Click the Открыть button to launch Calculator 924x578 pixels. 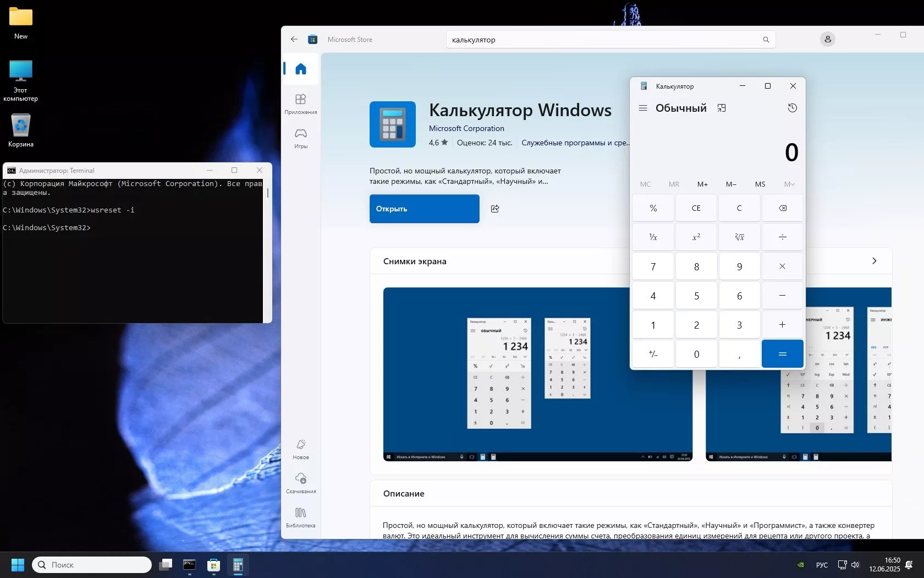(x=424, y=209)
